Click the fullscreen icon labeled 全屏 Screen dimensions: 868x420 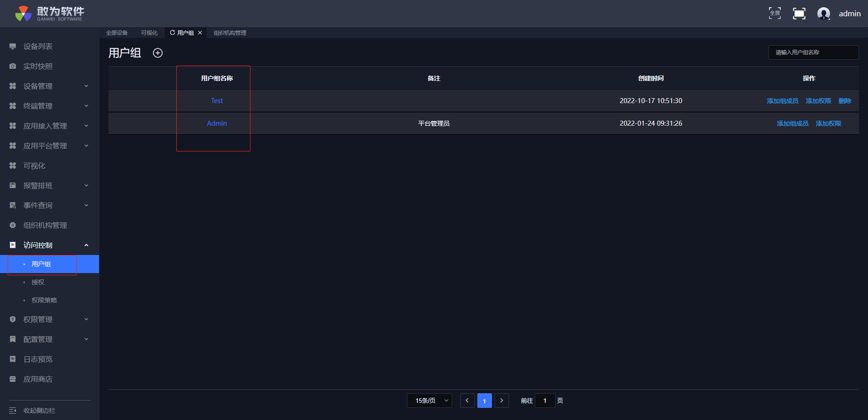click(775, 13)
